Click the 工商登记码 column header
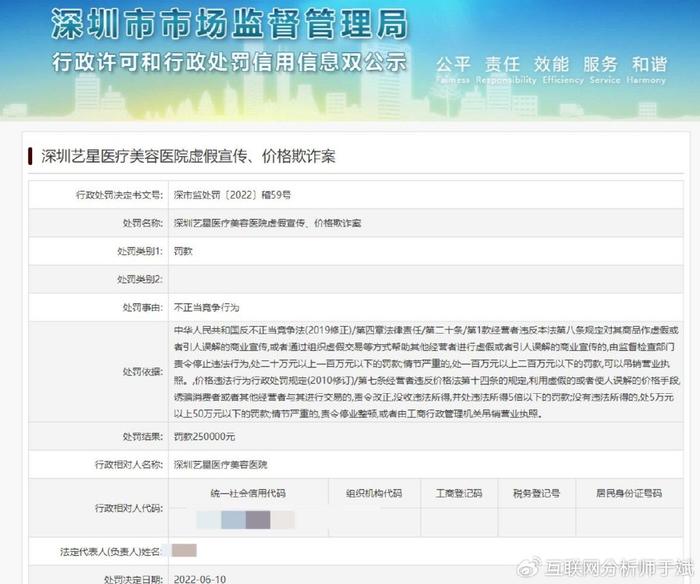 (459, 493)
